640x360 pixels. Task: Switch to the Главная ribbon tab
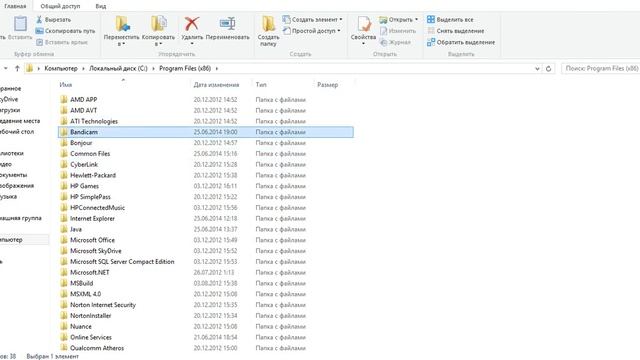[x=15, y=6]
